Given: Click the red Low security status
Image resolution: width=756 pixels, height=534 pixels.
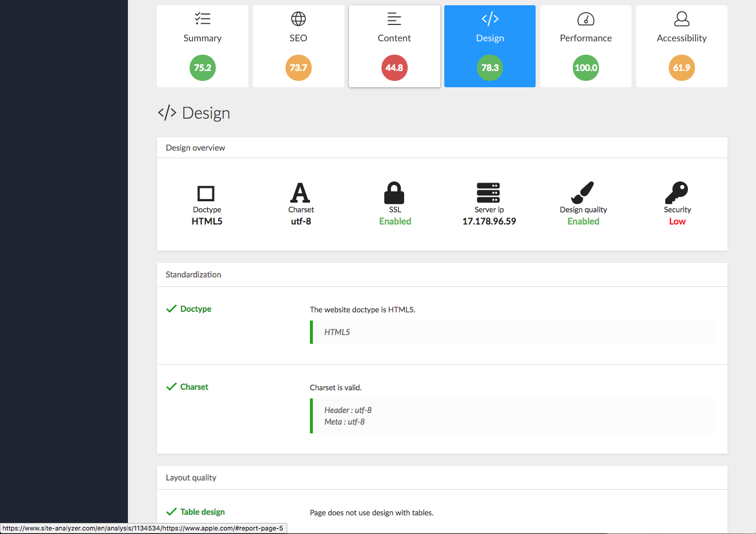Looking at the screenshot, I should point(677,222).
